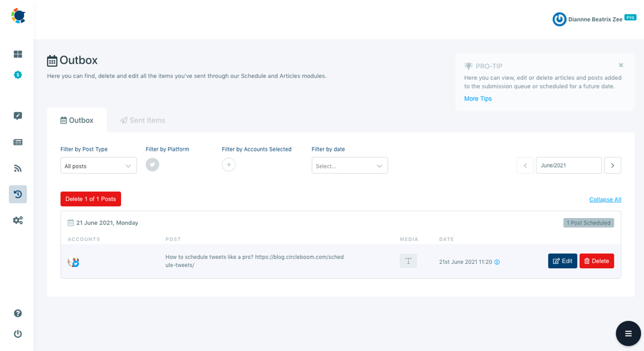This screenshot has height=351, width=644.
Task: Add an account to the accounts filter
Action: click(x=229, y=165)
